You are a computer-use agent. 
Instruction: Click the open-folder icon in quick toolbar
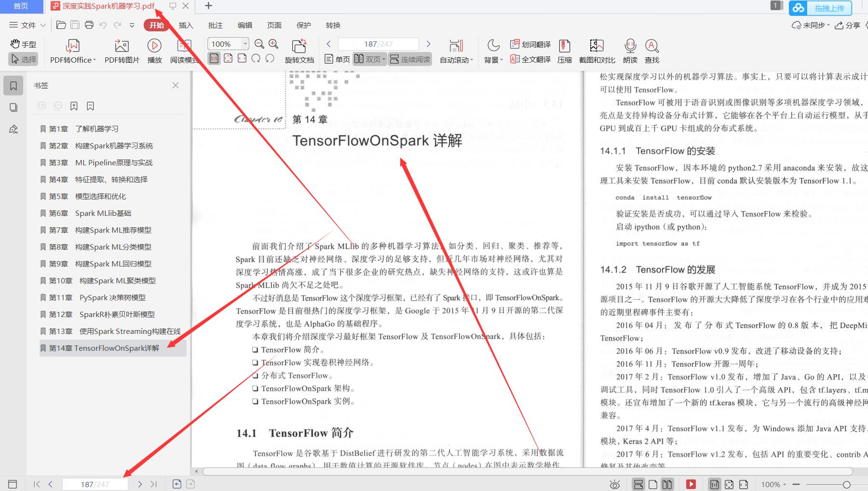[x=61, y=25]
